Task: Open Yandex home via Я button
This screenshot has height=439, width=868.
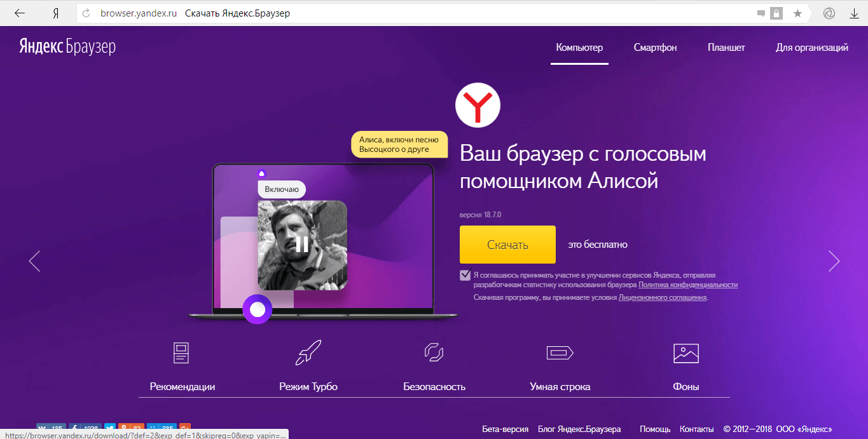Action: point(55,13)
